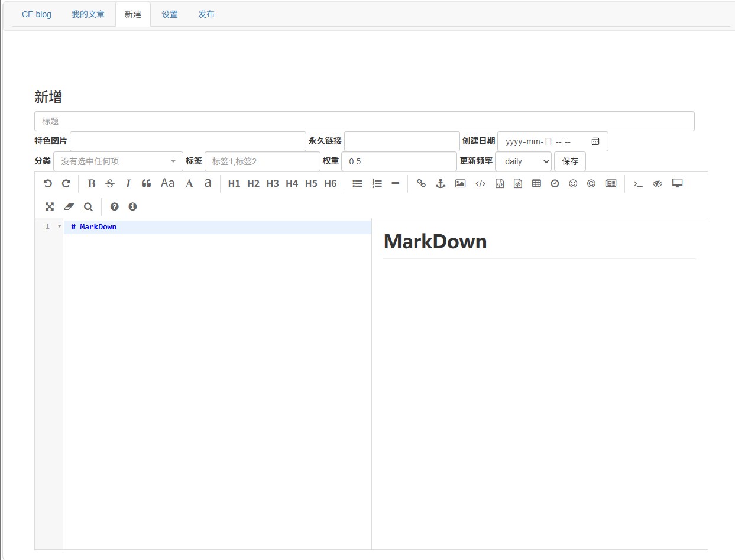Collapse line 1 fold arrow in gutter

pyautogui.click(x=59, y=227)
